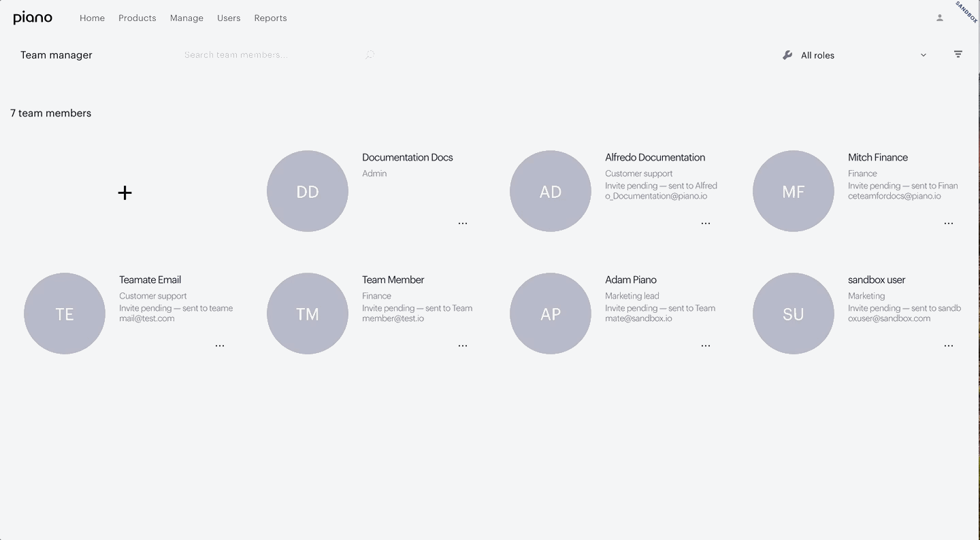Open the three-dot menu for Alfredo Documentation

(706, 223)
